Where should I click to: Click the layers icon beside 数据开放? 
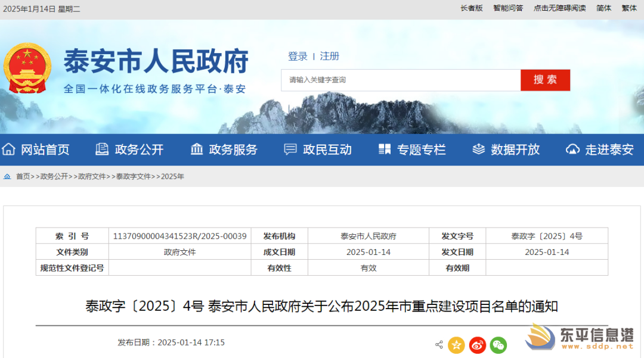click(478, 150)
